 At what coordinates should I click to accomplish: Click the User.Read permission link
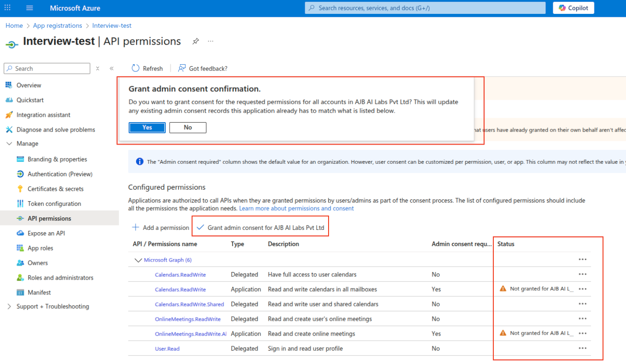(x=167, y=349)
